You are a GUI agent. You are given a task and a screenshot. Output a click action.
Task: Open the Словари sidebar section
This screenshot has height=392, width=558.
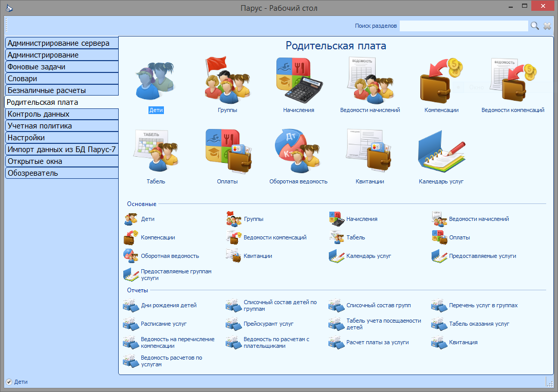pos(62,78)
